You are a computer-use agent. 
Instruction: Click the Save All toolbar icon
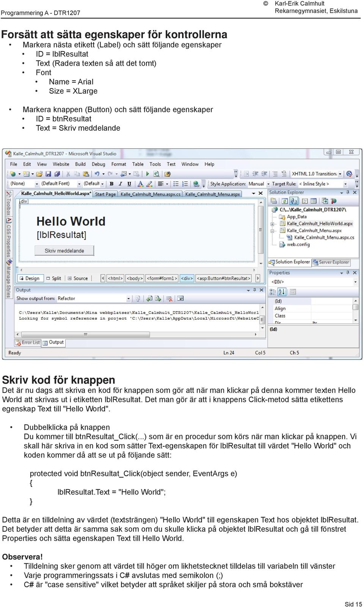(57, 174)
